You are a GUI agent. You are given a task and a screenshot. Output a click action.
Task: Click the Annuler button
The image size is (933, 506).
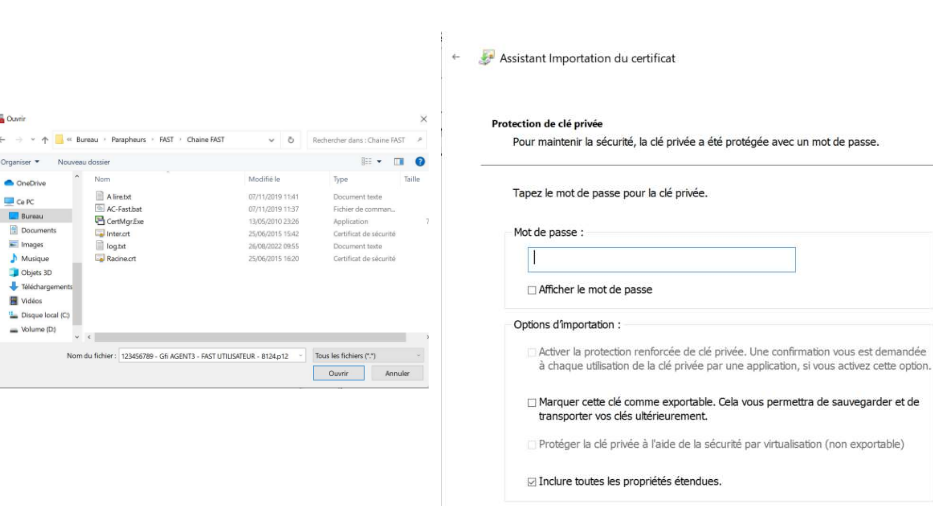coord(397,373)
